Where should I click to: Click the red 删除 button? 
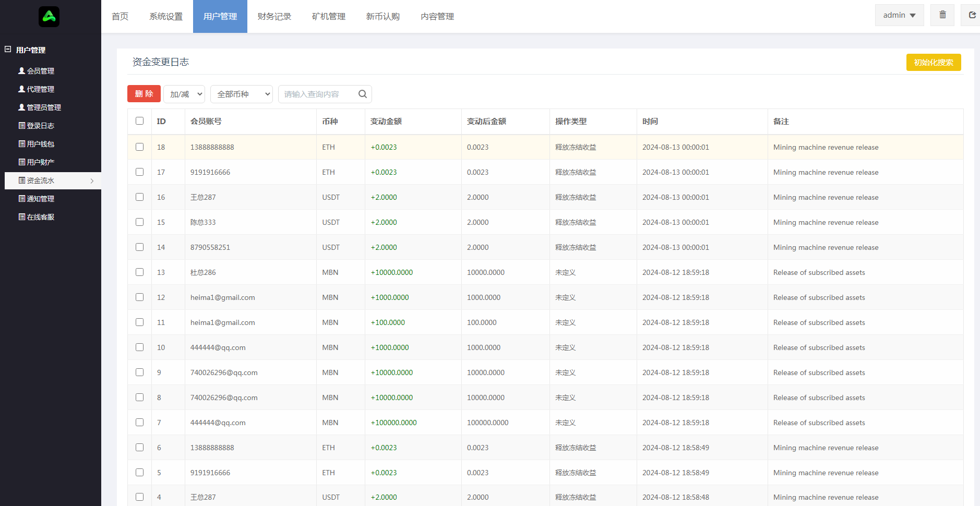(144, 94)
